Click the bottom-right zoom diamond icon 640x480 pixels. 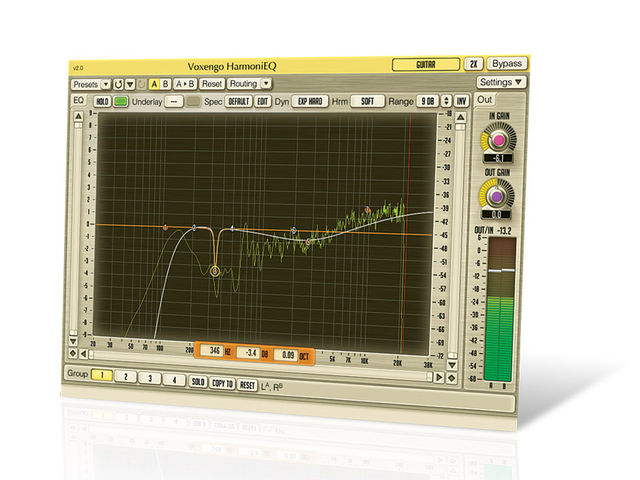pyautogui.click(x=451, y=378)
